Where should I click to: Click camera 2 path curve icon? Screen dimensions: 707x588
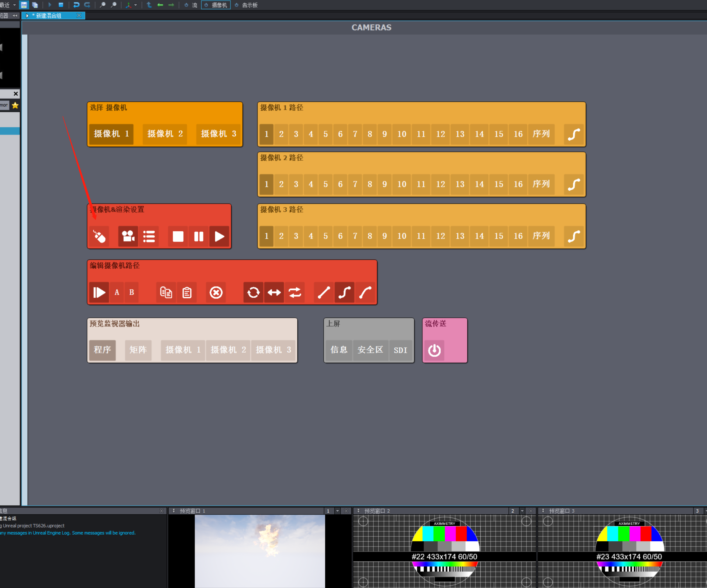574,184
